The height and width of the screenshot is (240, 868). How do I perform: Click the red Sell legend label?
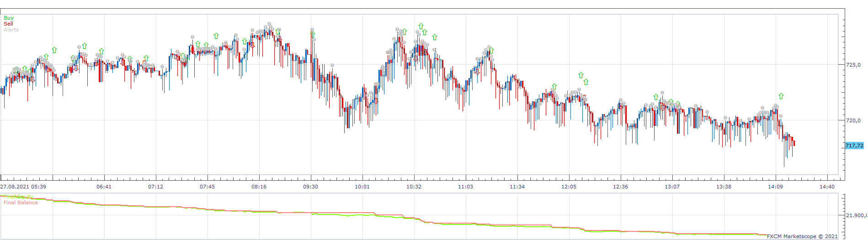coord(8,24)
